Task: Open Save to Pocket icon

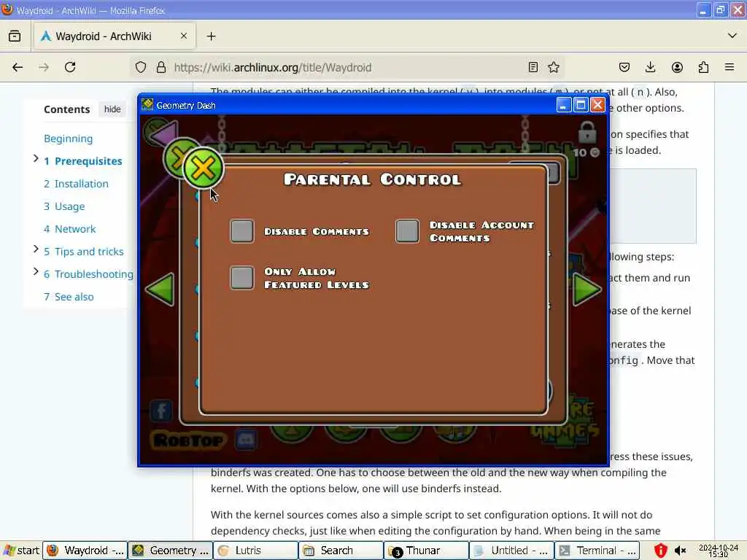Action: 624,67
